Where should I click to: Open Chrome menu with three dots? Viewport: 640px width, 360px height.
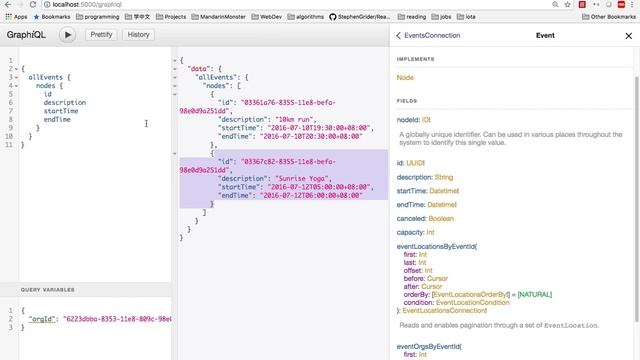632,4
